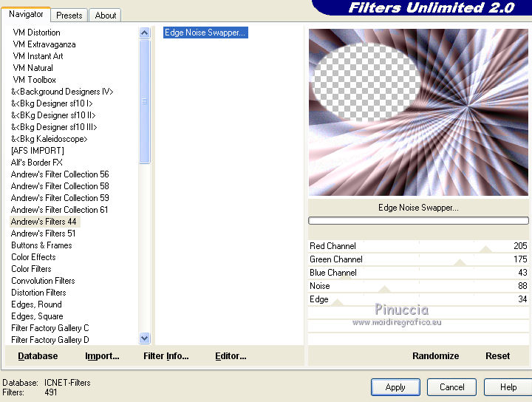The image size is (532, 402).
Task: Select Andrew's Filter Collection 59
Action: (x=60, y=198)
